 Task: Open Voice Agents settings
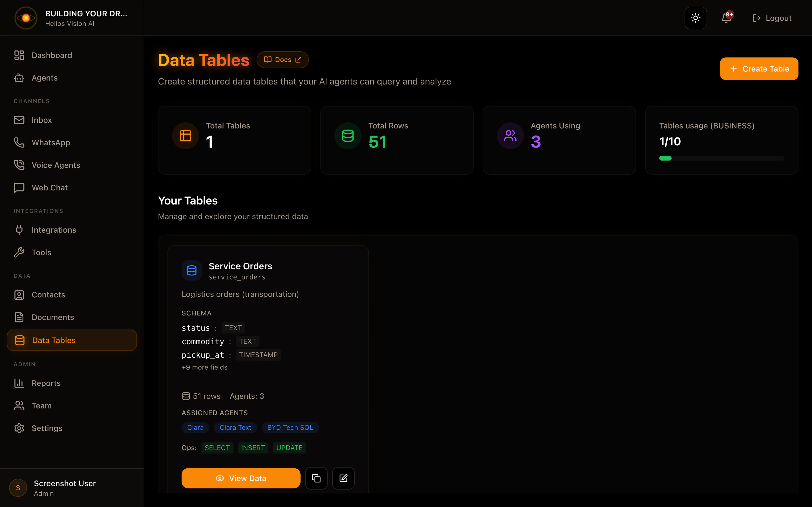pyautogui.click(x=56, y=165)
